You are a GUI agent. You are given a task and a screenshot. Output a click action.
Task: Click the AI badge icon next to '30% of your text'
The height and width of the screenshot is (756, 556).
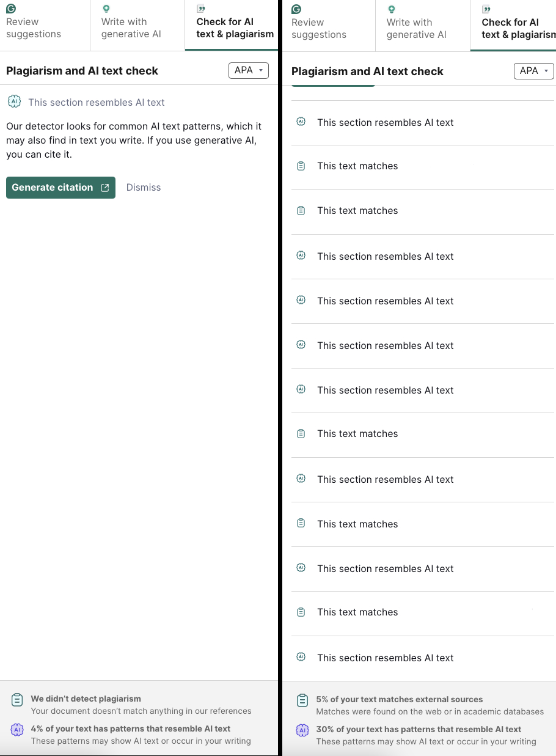pos(302,730)
